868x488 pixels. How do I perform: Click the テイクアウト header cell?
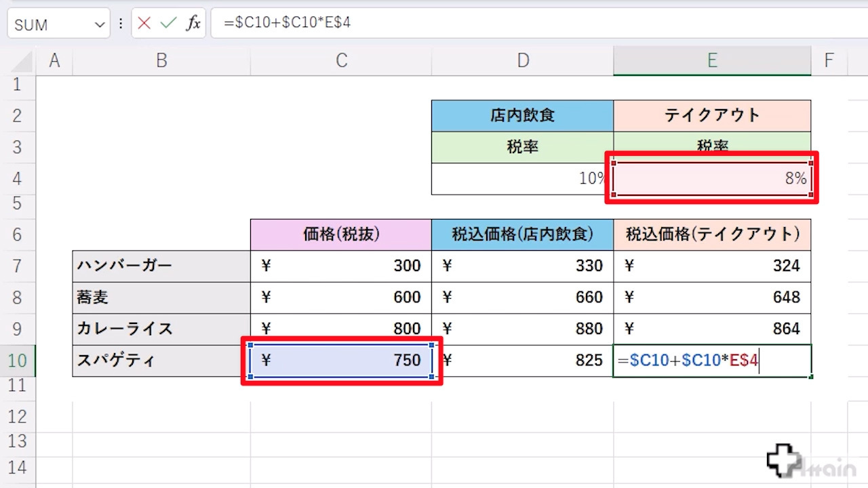712,115
